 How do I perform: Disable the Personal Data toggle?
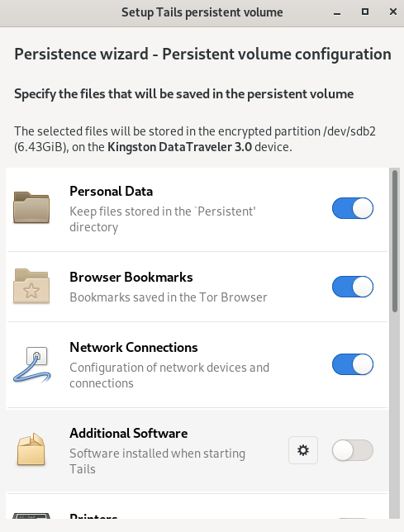pos(353,208)
